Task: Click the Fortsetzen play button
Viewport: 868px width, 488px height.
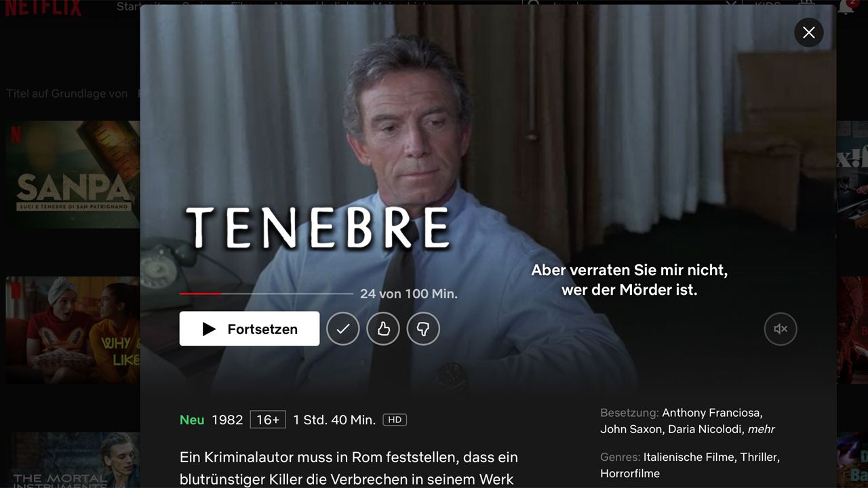Action: coord(249,329)
